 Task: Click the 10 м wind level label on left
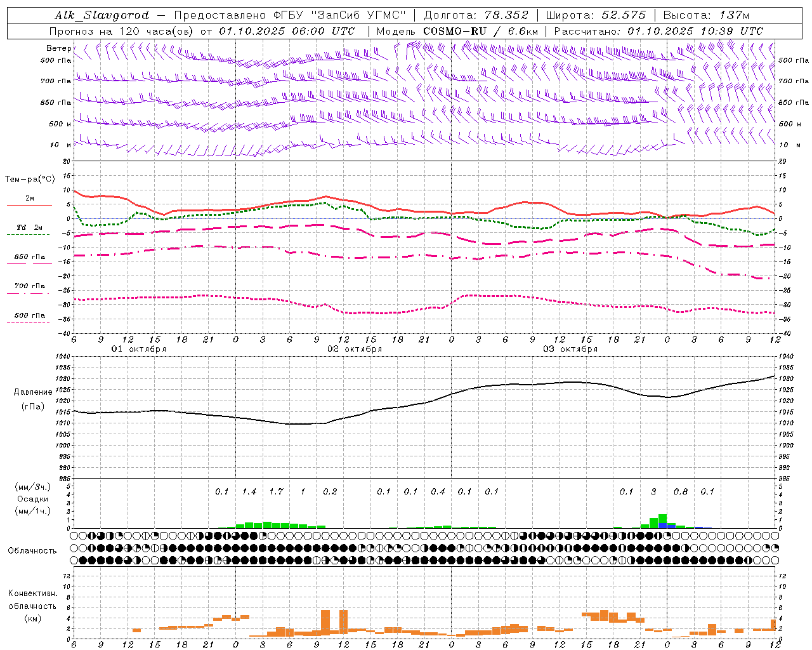click(60, 145)
